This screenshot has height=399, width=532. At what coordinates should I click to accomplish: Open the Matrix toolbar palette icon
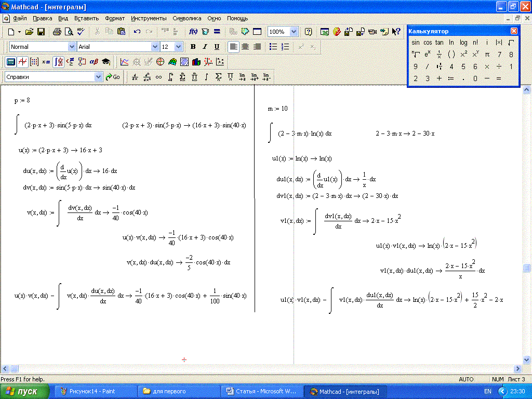(x=34, y=62)
